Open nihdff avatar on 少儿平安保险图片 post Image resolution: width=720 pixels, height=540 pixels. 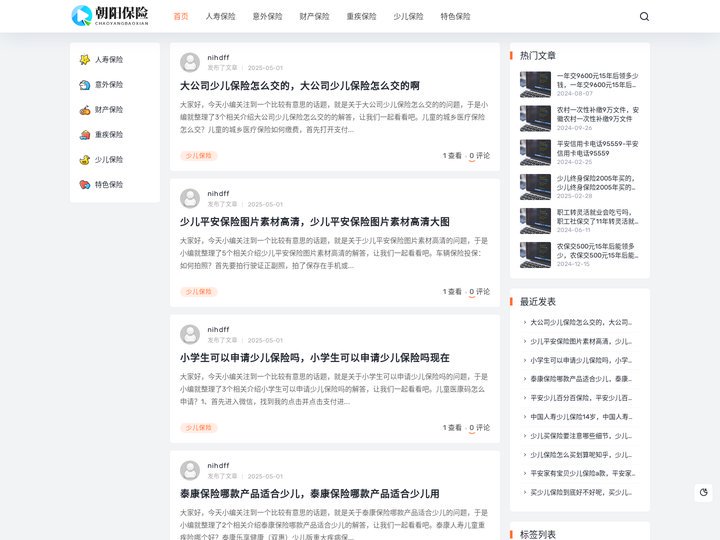[190, 198]
